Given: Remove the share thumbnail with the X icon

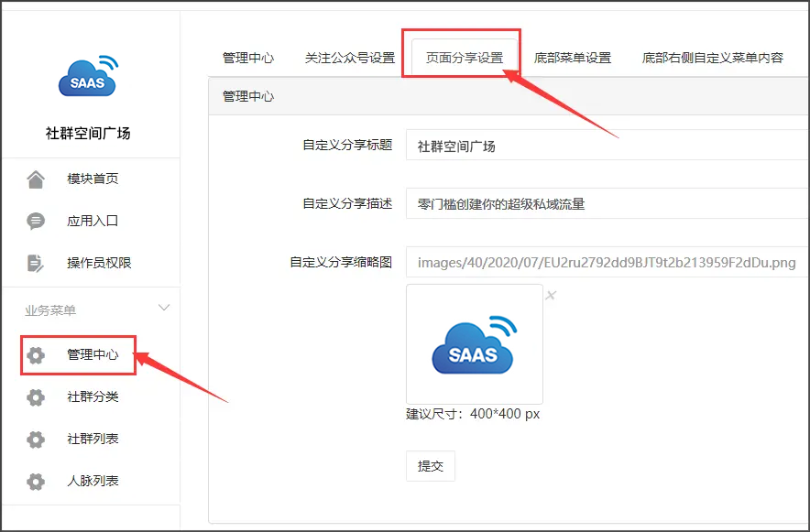Looking at the screenshot, I should pyautogui.click(x=552, y=295).
